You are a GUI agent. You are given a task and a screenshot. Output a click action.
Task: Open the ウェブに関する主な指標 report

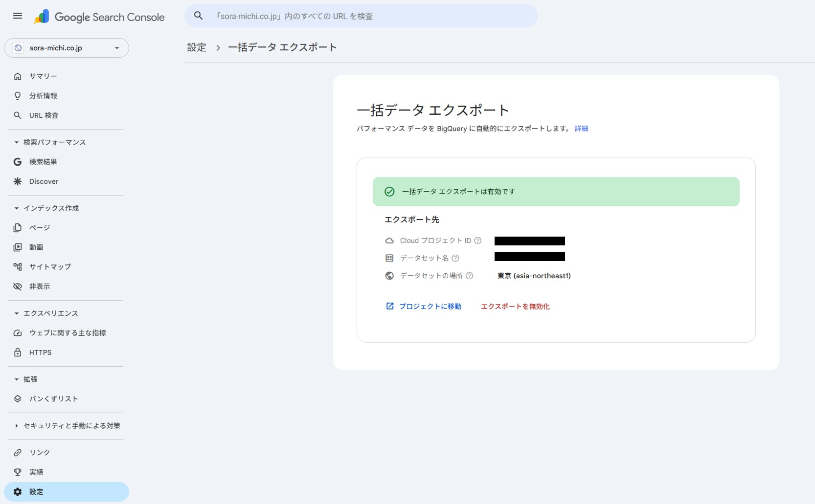point(67,333)
